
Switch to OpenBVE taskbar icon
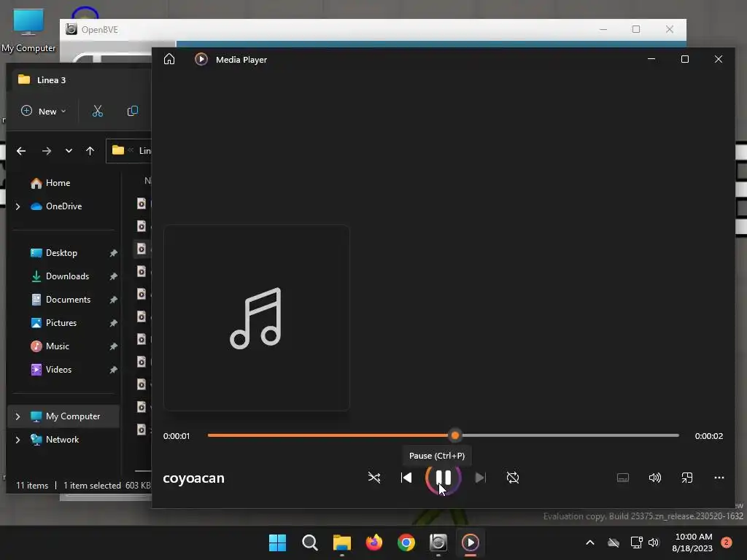[438, 542]
